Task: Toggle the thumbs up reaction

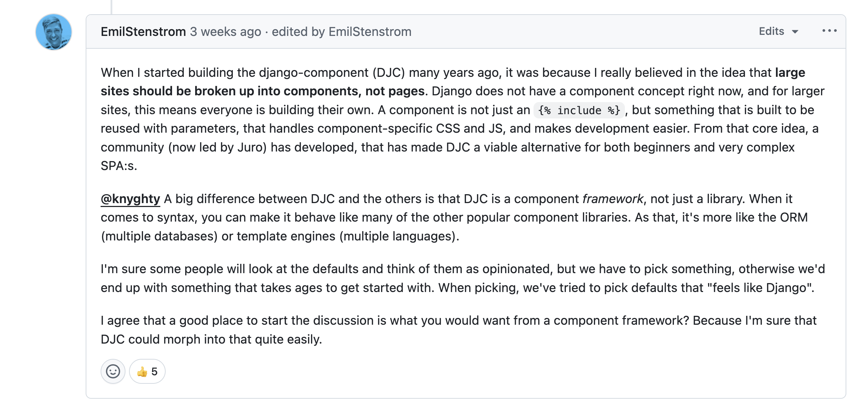Action: (x=147, y=371)
